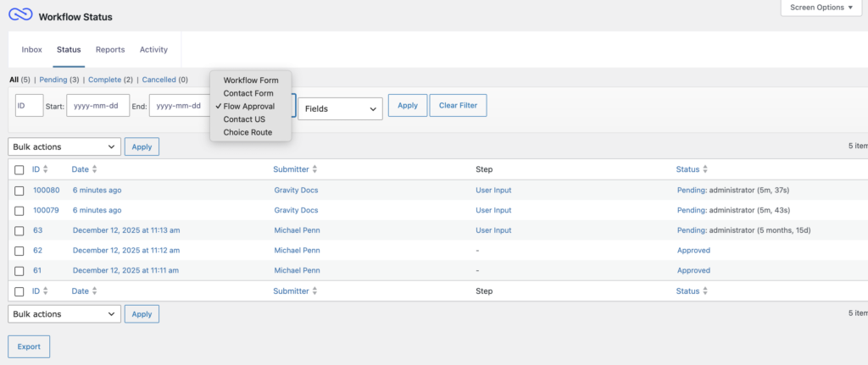The width and height of the screenshot is (868, 365).
Task: Sort by Date using top header arrows
Action: 95,169
